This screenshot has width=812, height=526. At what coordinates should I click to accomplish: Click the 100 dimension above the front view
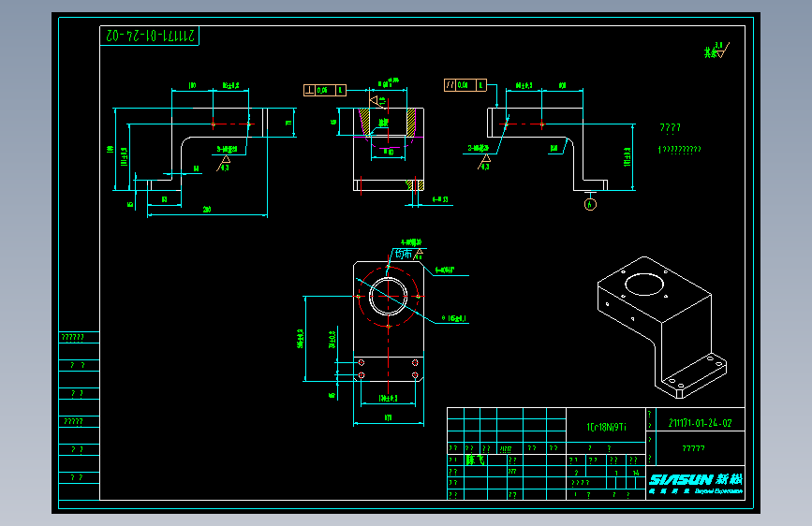coord(192,85)
